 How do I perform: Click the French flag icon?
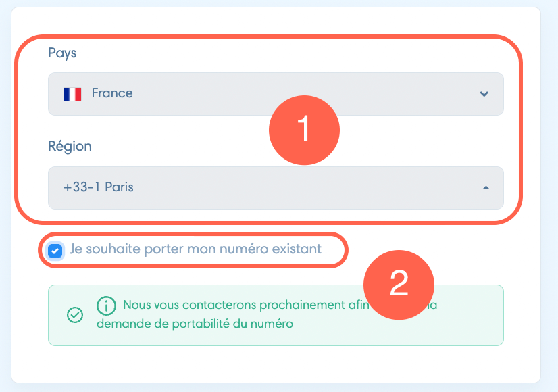(72, 94)
